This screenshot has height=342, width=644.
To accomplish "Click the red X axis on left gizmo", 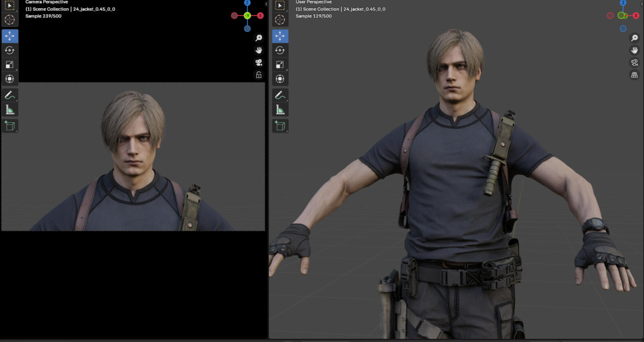I will [x=260, y=15].
